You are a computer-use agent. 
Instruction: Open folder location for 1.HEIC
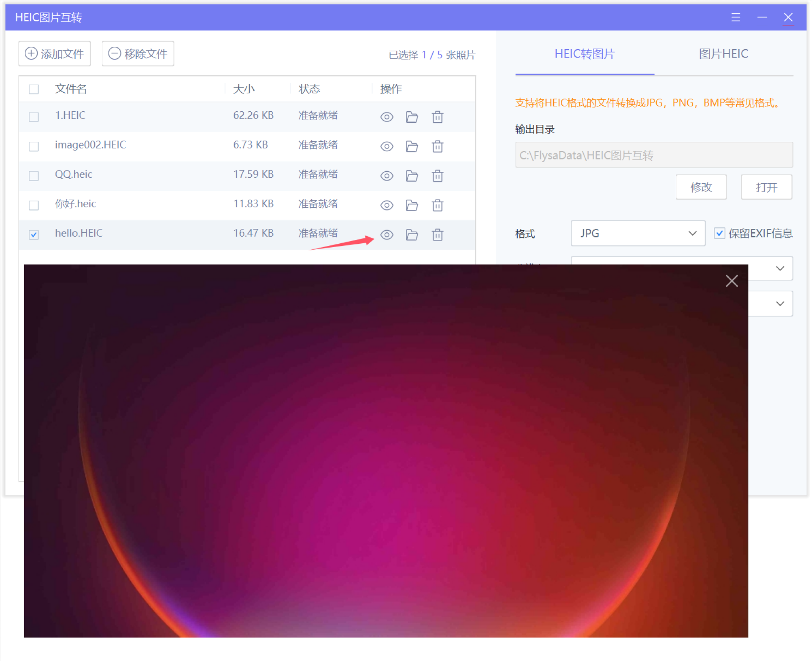coord(411,117)
